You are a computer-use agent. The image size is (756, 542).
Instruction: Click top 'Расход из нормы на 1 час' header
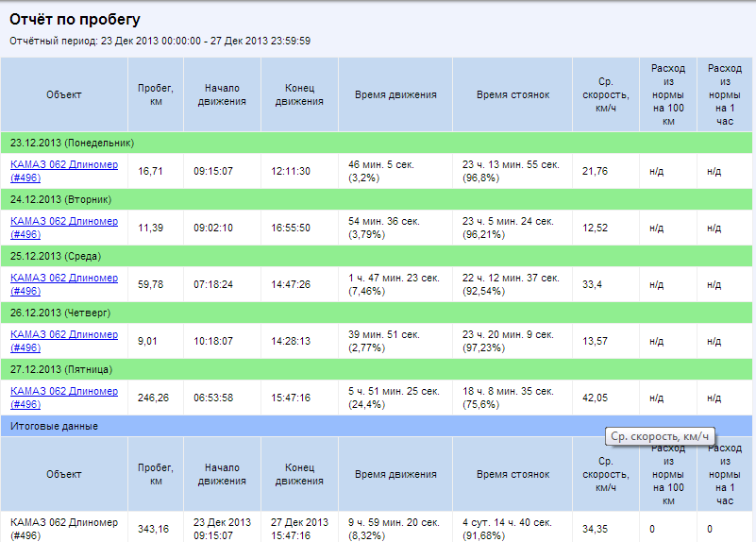tap(725, 94)
